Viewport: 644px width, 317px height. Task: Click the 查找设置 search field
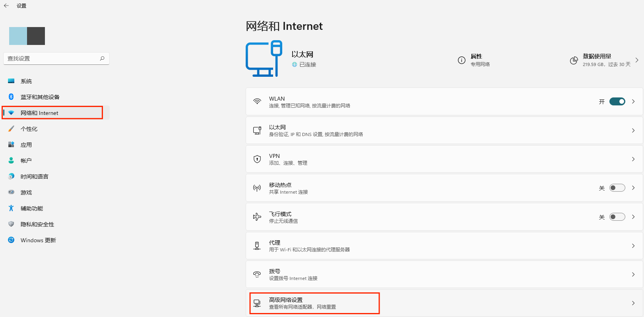[56, 58]
